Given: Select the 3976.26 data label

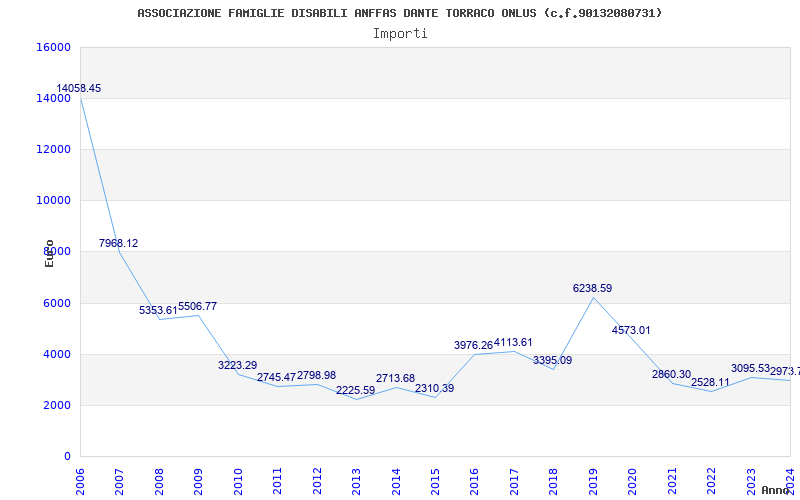Looking at the screenshot, I should 473,346.
